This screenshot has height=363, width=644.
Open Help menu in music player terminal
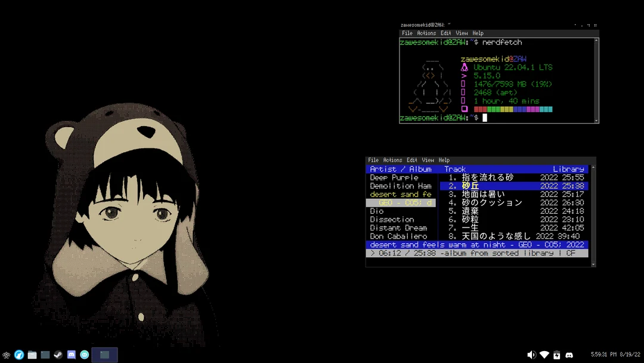[x=444, y=161]
